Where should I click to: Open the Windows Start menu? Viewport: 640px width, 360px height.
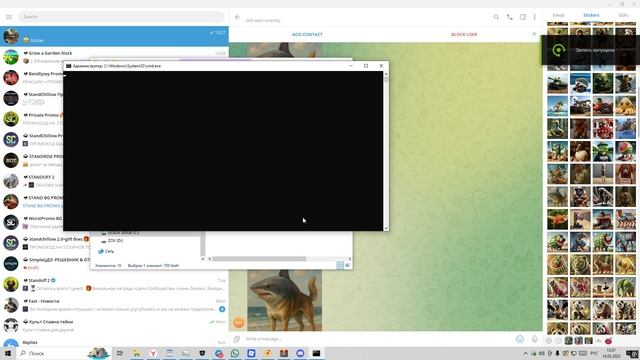pyautogui.click(x=8, y=353)
